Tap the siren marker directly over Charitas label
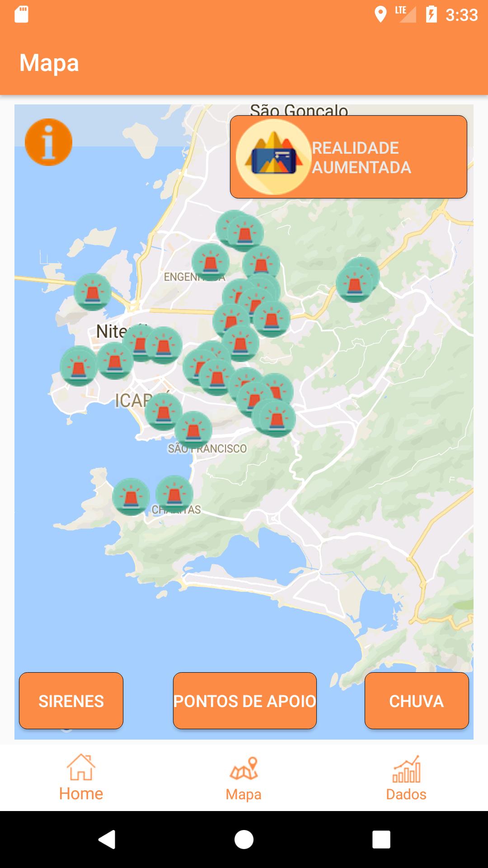 [x=174, y=494]
